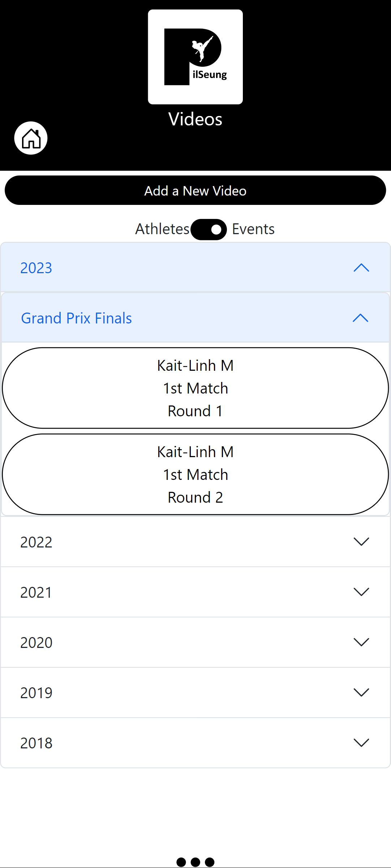Collapse Grand Prix Finals chevron
The width and height of the screenshot is (391, 868).
tap(360, 318)
